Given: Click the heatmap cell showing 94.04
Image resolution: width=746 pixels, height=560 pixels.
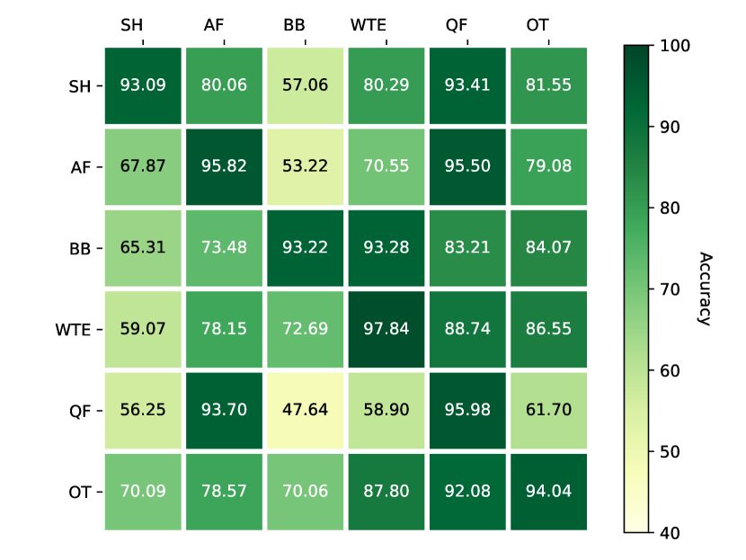Looking at the screenshot, I should pyautogui.click(x=548, y=491).
